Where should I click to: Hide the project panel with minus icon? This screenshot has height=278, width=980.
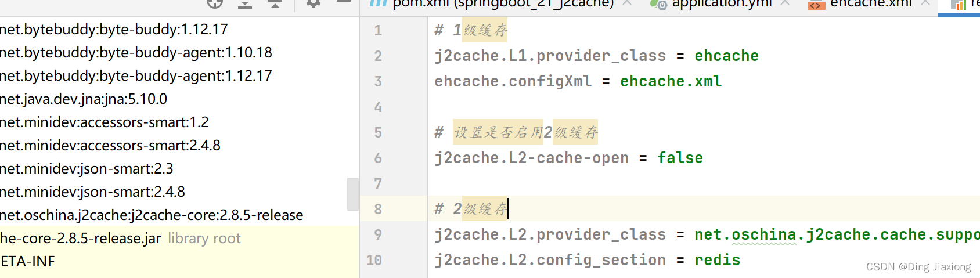click(x=344, y=2)
